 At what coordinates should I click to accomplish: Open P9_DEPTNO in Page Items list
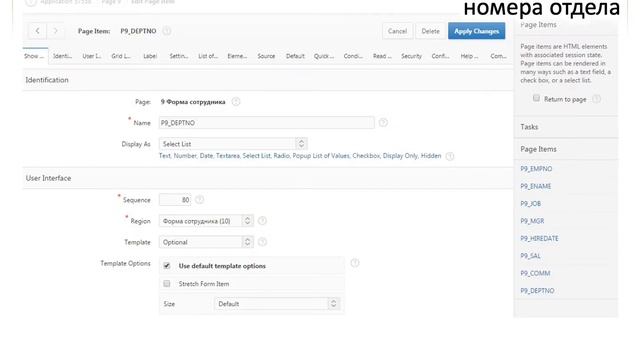537,291
